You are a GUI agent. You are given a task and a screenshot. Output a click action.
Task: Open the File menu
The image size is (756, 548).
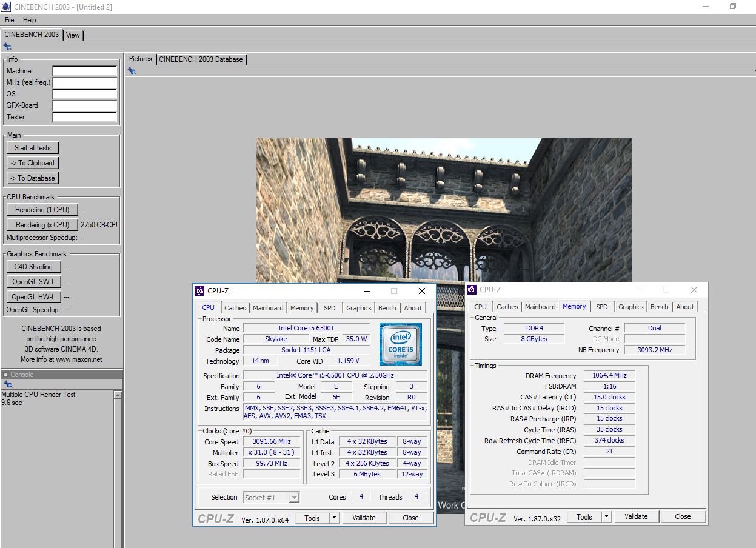(10, 20)
